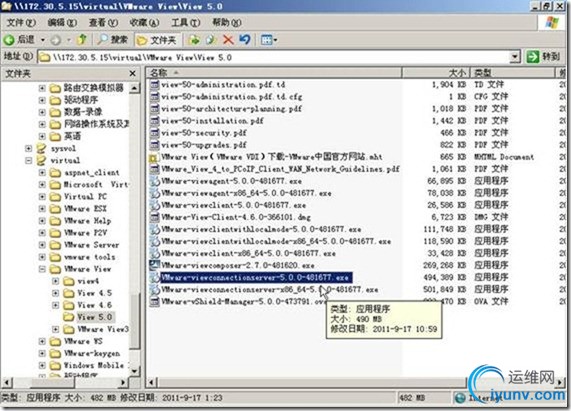This screenshot has width=571, height=411.
Task: Sort by the Type column header
Action: tap(512, 73)
